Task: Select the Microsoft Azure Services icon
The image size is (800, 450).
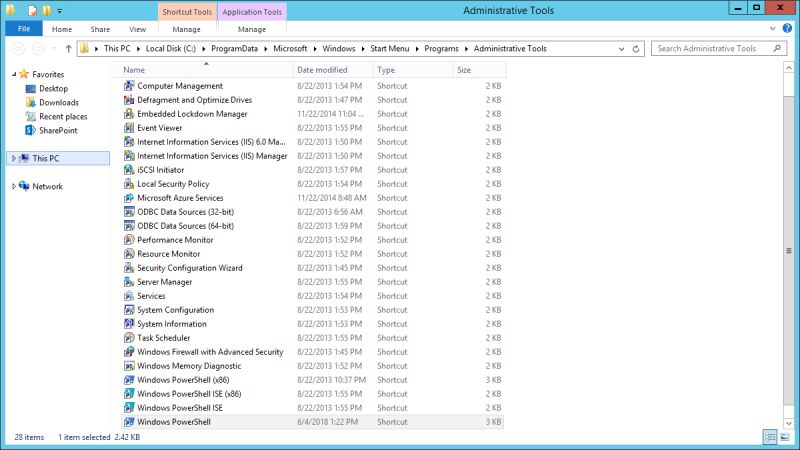Action: 129,198
